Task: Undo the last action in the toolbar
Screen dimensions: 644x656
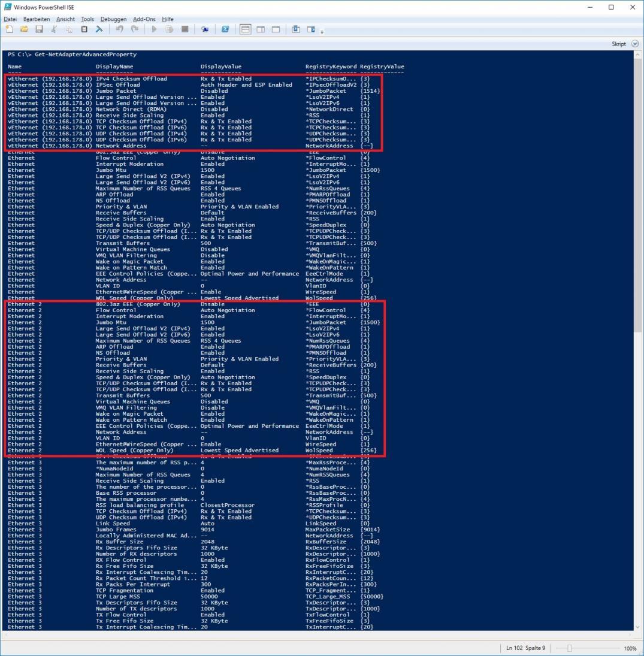Action: [120, 29]
